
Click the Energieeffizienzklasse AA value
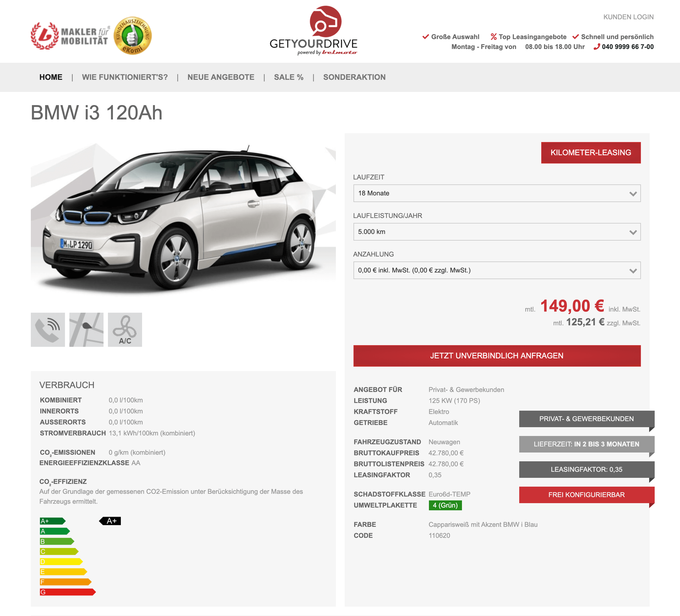136,463
